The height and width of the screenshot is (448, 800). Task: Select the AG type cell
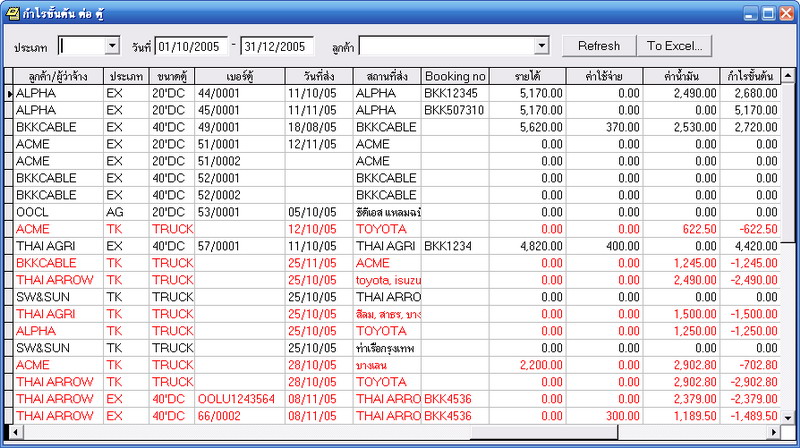(x=126, y=212)
